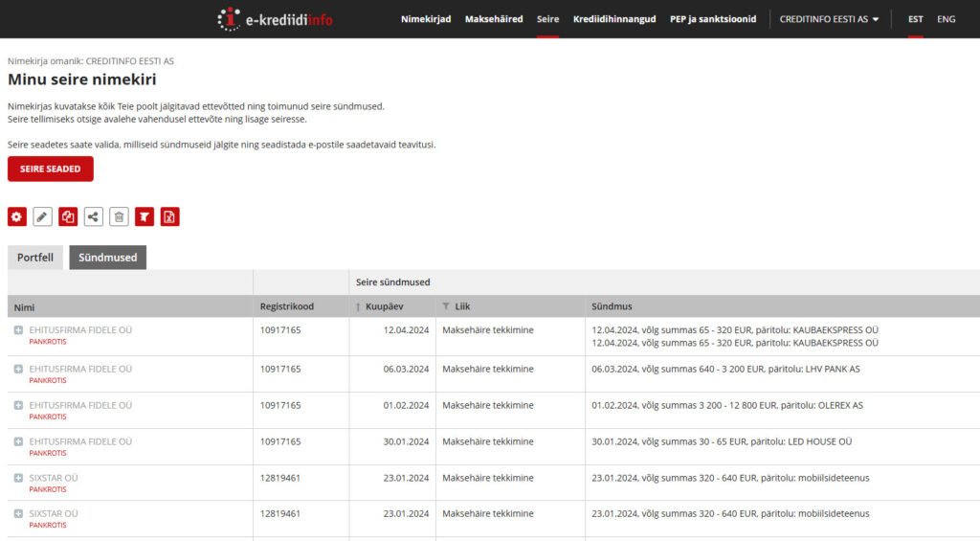Image resolution: width=980 pixels, height=541 pixels.
Task: Open settings via the red gear icon
Action: click(x=17, y=217)
